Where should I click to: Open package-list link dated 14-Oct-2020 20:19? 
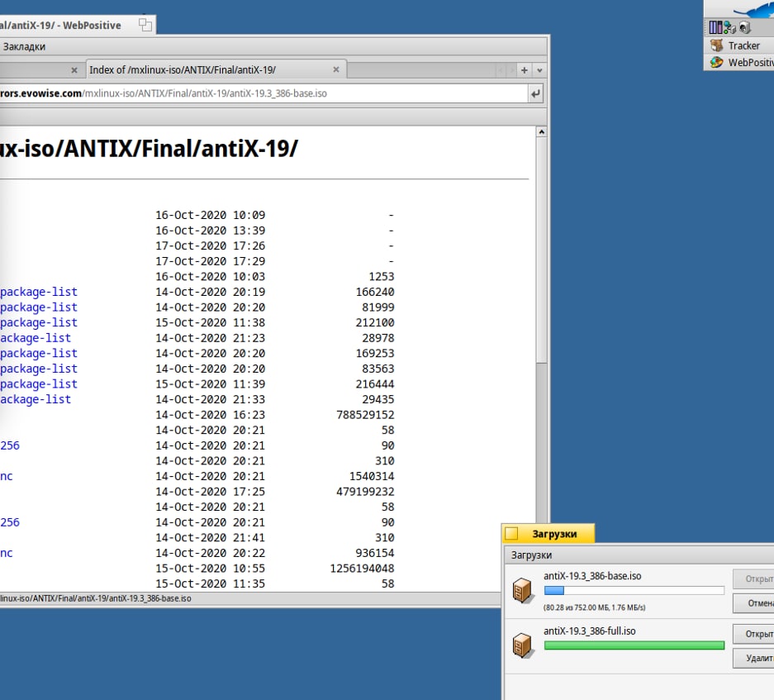coord(39,292)
